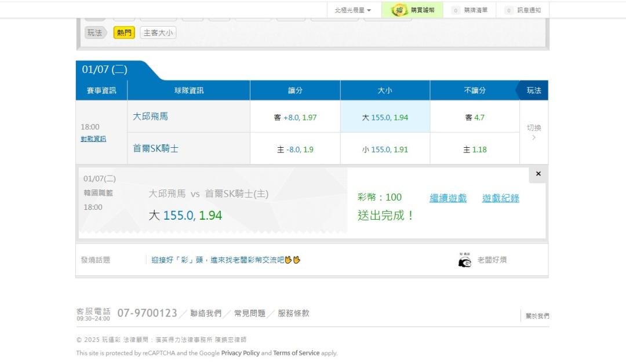Viewport: 626px width, 364px height.
Task: Click the 韓國職籃 league label
Action: click(98, 193)
